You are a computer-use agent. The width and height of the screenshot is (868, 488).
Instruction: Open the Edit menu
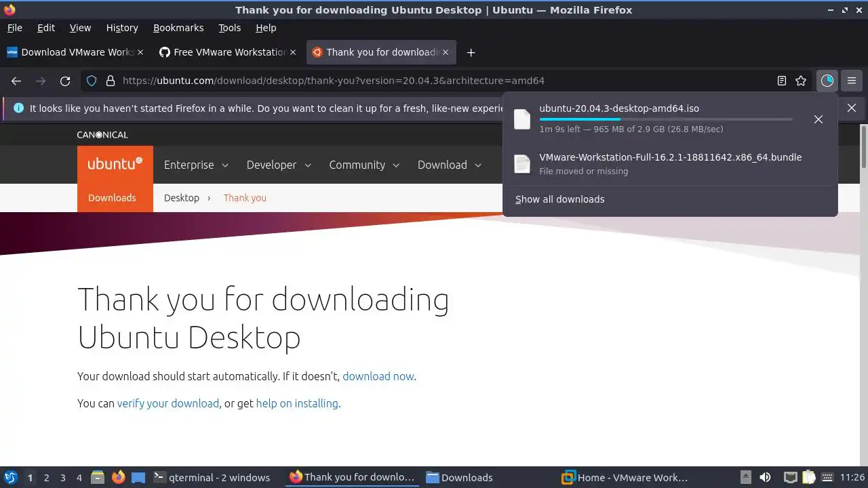pos(46,28)
